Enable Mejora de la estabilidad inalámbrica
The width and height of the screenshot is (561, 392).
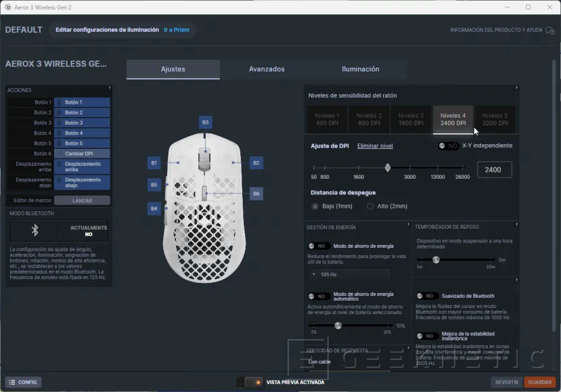point(426,336)
